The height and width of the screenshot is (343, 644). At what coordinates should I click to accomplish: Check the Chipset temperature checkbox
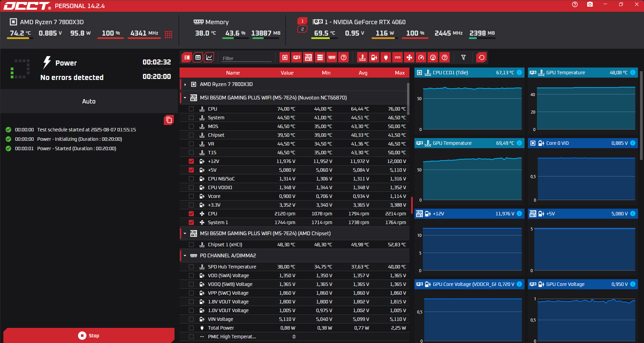(x=191, y=135)
